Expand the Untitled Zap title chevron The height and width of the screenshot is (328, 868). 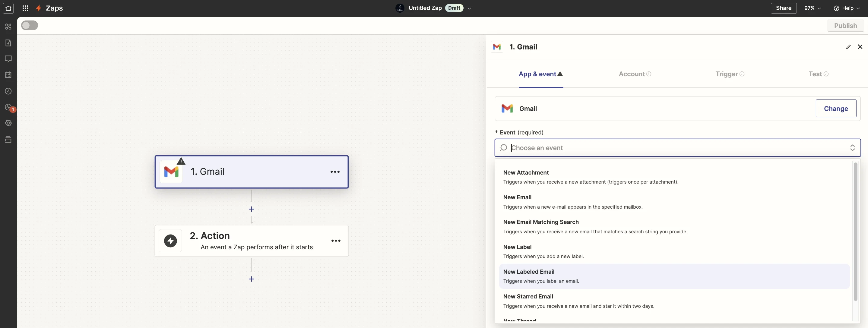(469, 8)
